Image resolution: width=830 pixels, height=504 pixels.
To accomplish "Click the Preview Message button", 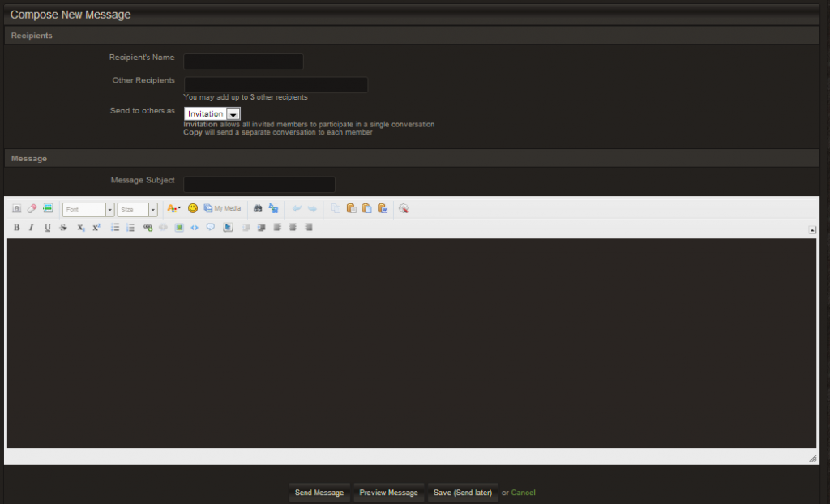I will [389, 493].
